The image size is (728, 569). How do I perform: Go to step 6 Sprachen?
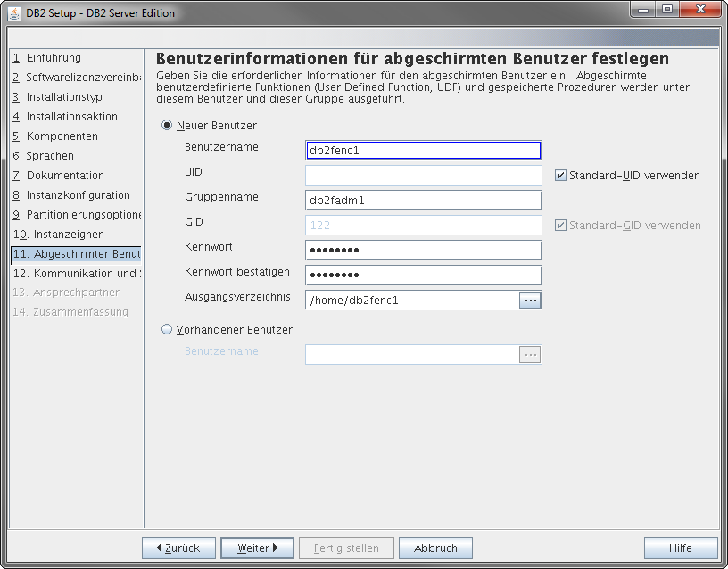pyautogui.click(x=43, y=156)
